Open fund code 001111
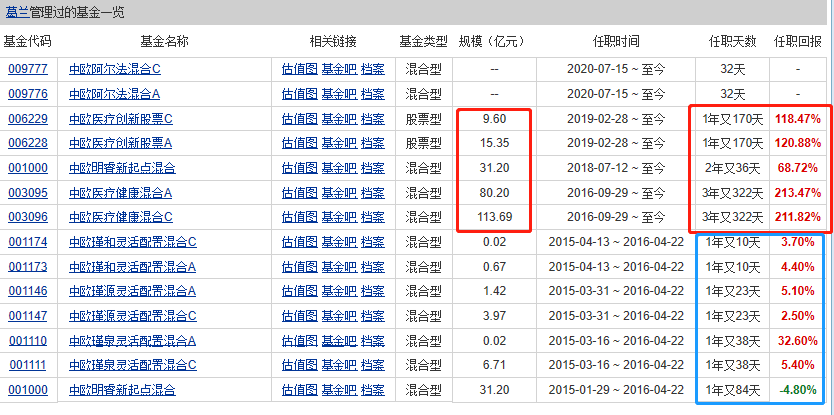The image size is (834, 415). [28, 365]
